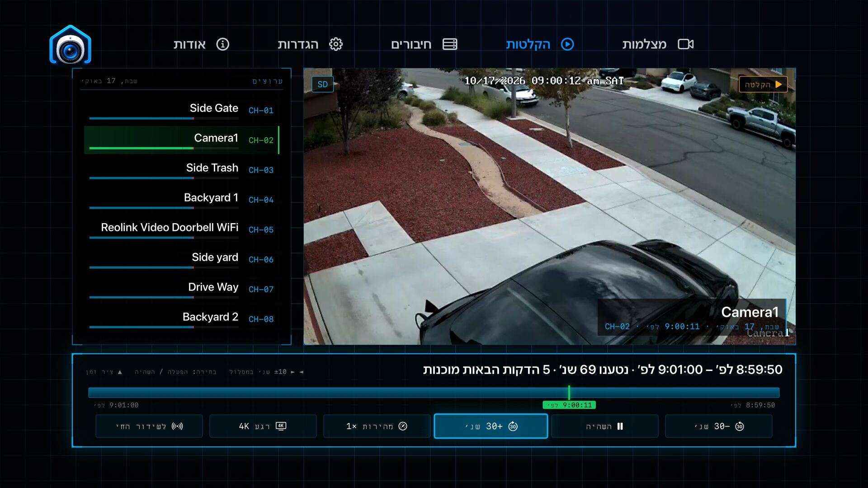This screenshot has height=488, width=868.
Task: Click the orange הקלטה play badge
Action: click(x=763, y=84)
